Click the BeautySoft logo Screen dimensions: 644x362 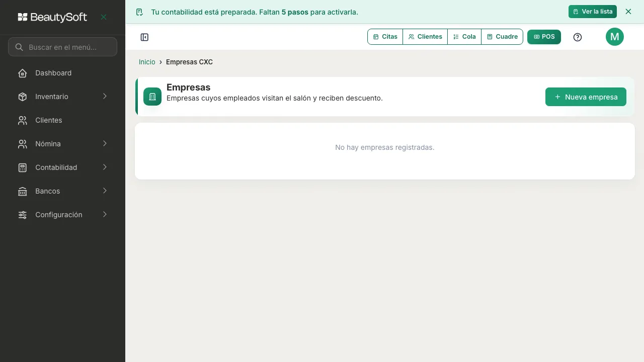click(52, 17)
